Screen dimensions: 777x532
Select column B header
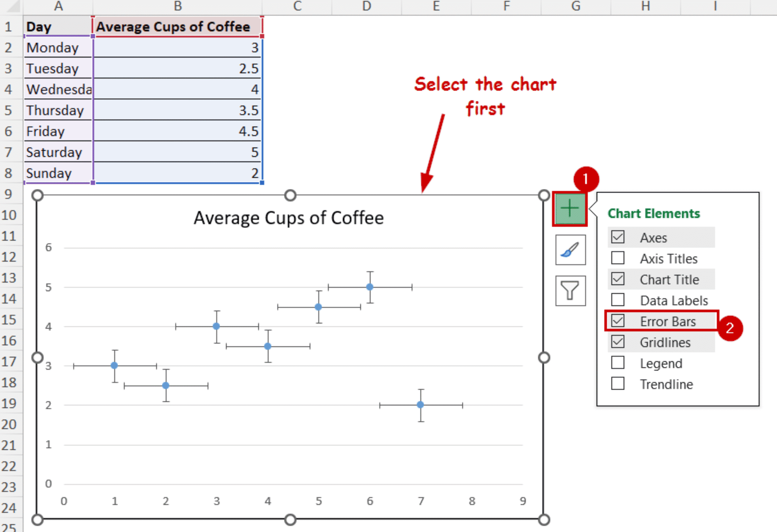(x=178, y=6)
